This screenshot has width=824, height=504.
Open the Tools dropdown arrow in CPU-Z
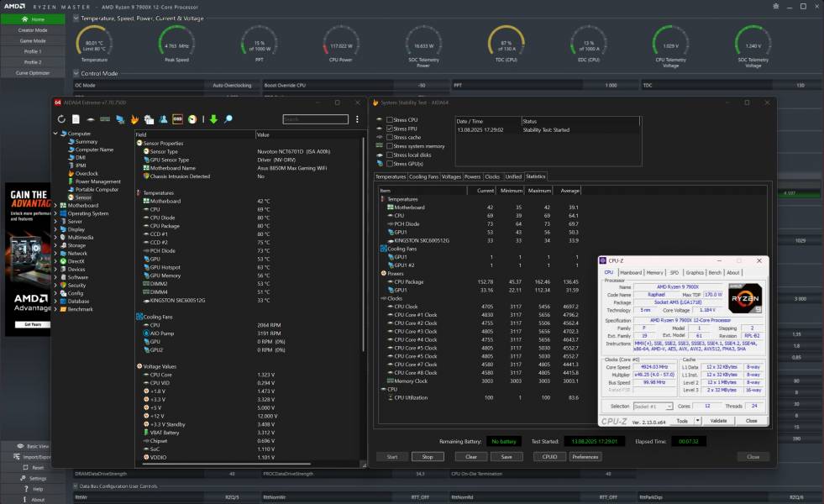(696, 420)
